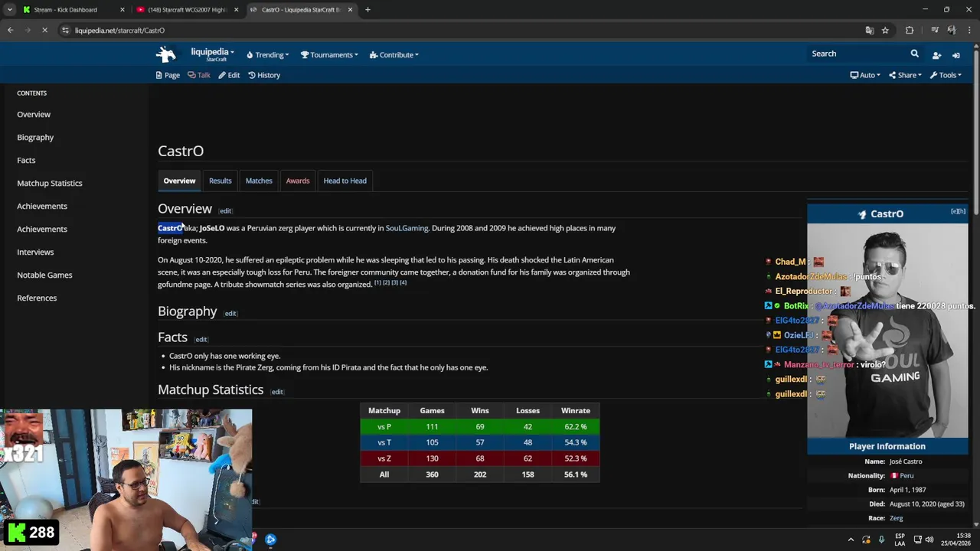
Task: Click the Liquipedia horse logo
Action: (x=166, y=54)
